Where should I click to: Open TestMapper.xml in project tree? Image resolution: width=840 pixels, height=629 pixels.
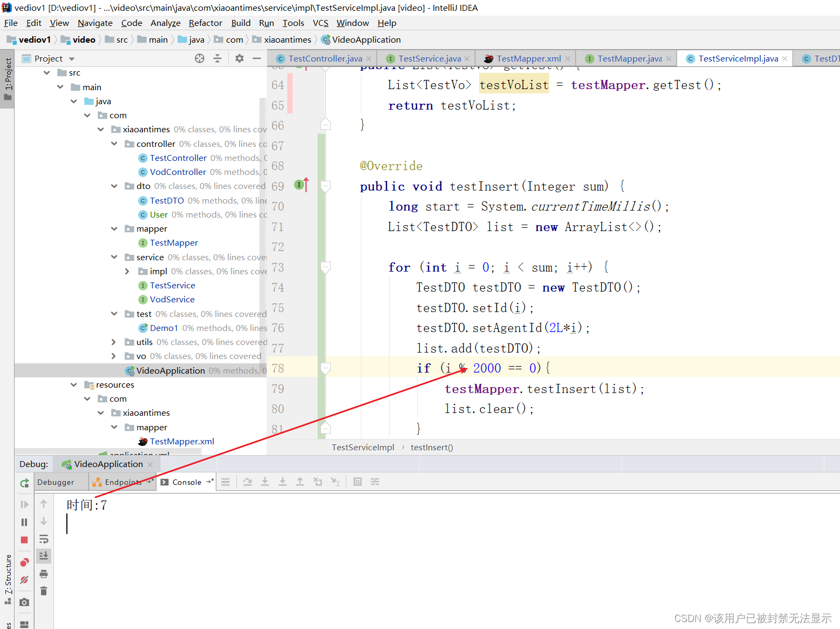point(182,442)
